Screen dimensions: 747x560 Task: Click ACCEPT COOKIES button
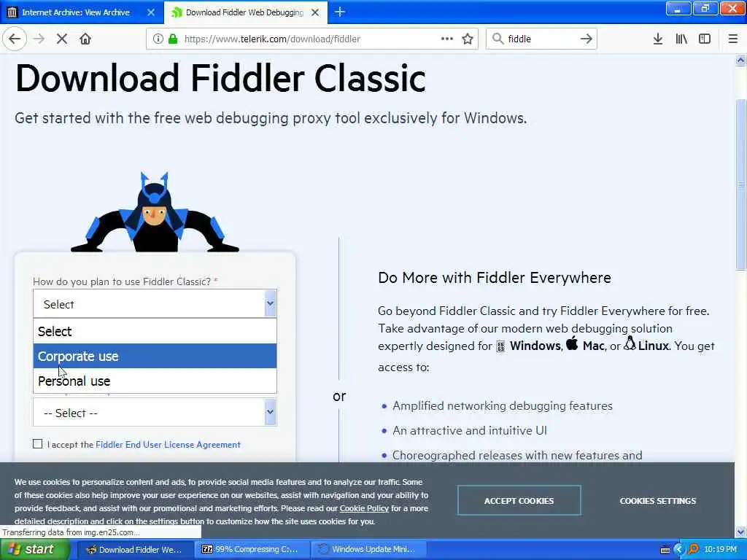[x=519, y=500]
